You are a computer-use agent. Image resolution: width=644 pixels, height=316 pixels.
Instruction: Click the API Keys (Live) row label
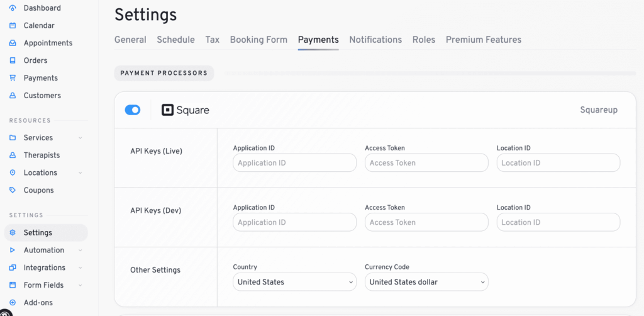coord(156,151)
